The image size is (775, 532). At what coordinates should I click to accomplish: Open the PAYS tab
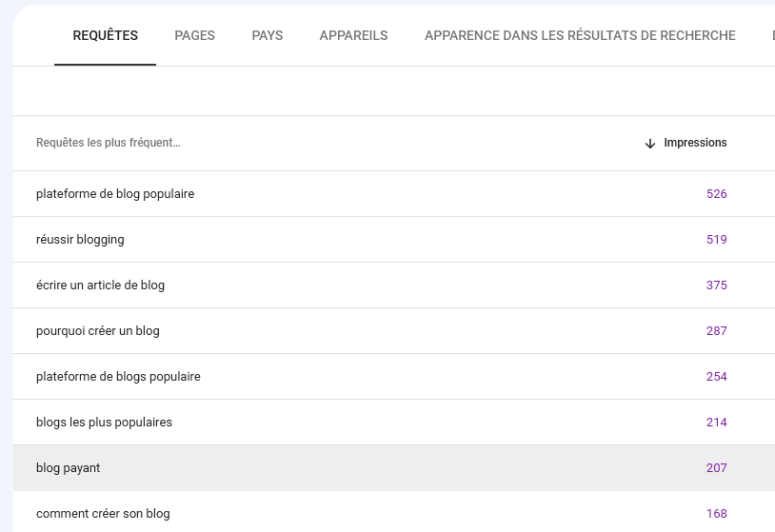point(268,35)
